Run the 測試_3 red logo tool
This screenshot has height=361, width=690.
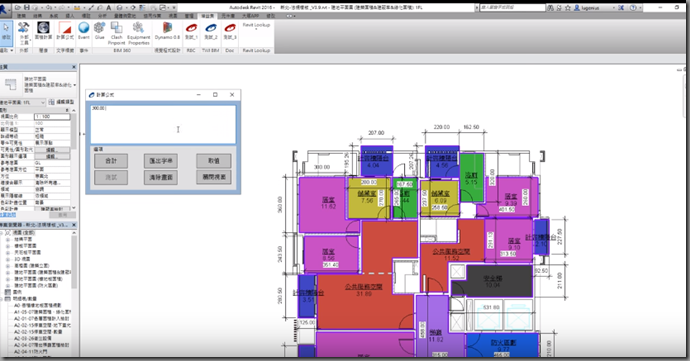(x=230, y=31)
